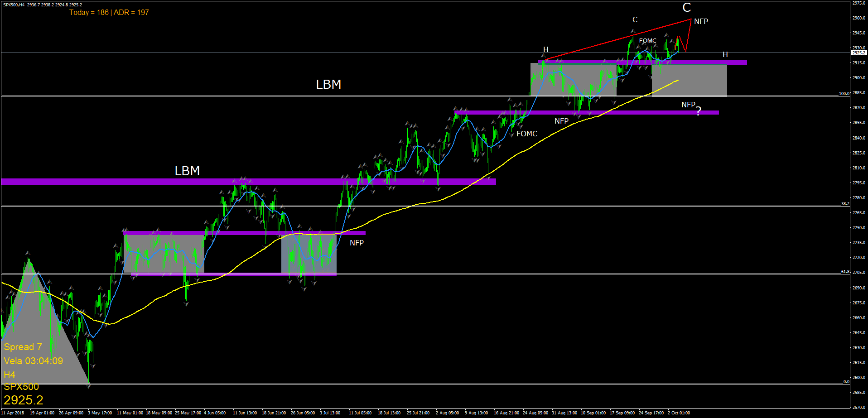This screenshot has height=418, width=868.
Task: Click the 'Spread 7' indicator text
Action: pyautogui.click(x=23, y=347)
